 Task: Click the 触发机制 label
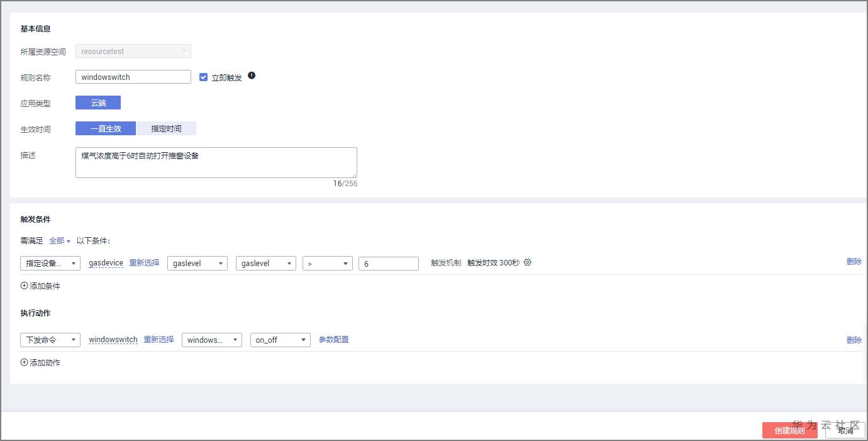(x=446, y=262)
